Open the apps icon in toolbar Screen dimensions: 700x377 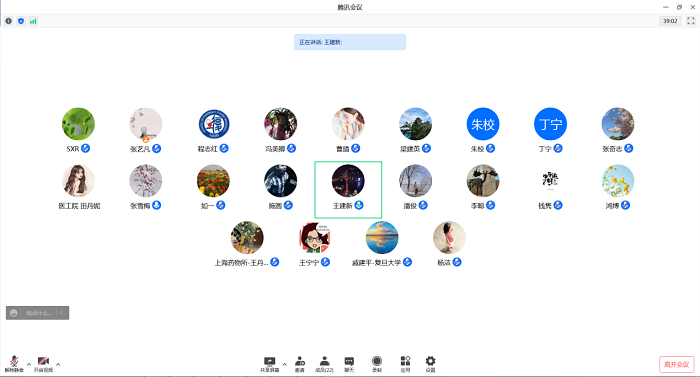click(x=405, y=364)
